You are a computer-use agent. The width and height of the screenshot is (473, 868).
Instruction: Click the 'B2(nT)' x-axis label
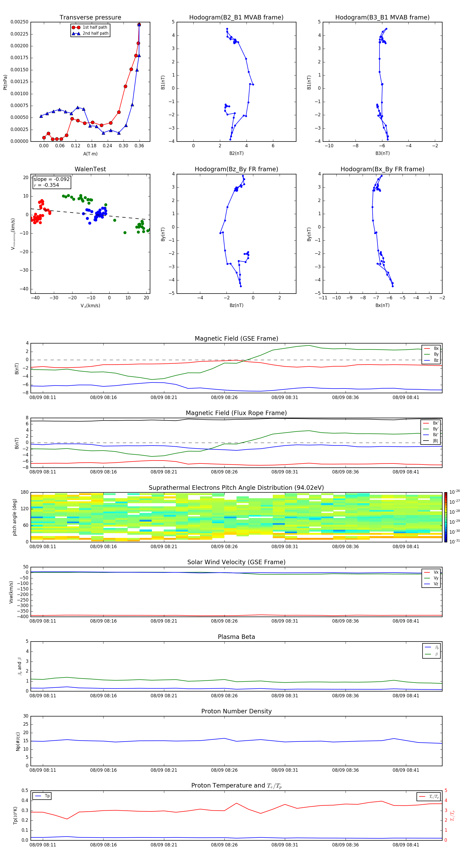tap(236, 153)
